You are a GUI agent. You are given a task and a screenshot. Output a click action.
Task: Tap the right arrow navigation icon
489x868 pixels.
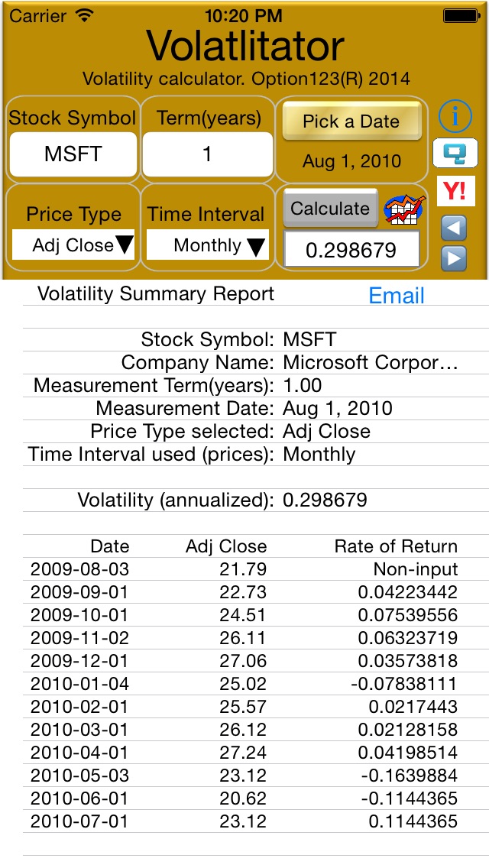pos(455,258)
